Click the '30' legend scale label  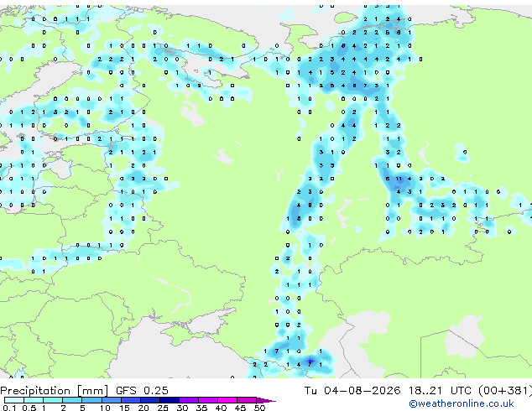pos(182,408)
